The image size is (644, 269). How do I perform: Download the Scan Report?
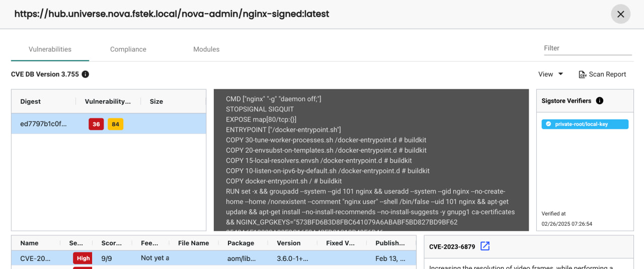(603, 74)
